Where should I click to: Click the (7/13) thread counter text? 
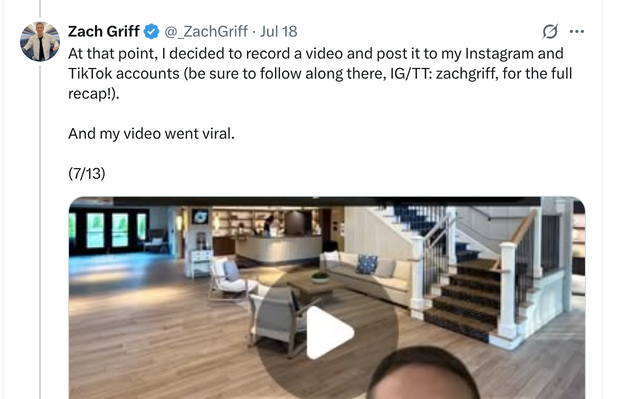pos(87,174)
